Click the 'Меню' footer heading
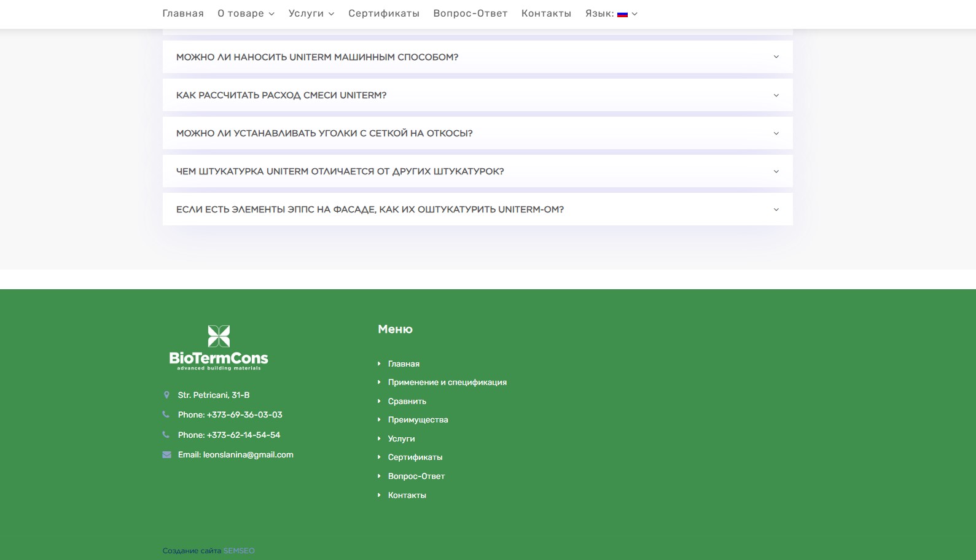The image size is (976, 560). [x=396, y=329]
